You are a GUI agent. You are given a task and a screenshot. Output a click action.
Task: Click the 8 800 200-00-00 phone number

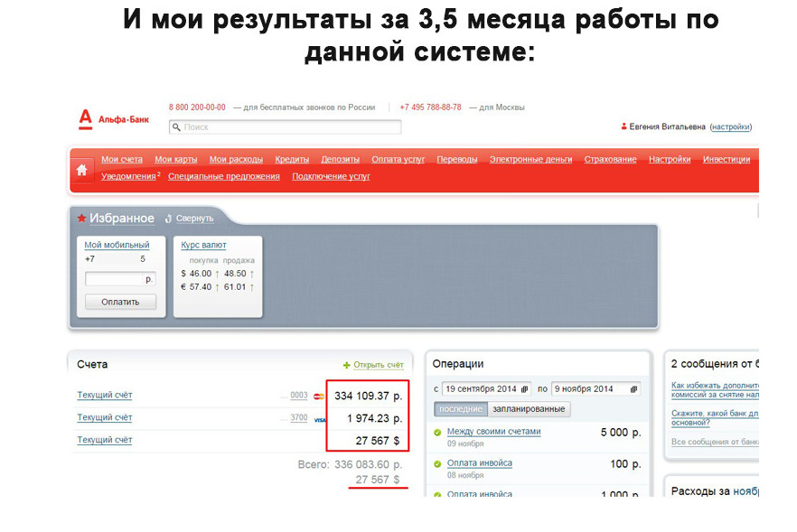197,107
